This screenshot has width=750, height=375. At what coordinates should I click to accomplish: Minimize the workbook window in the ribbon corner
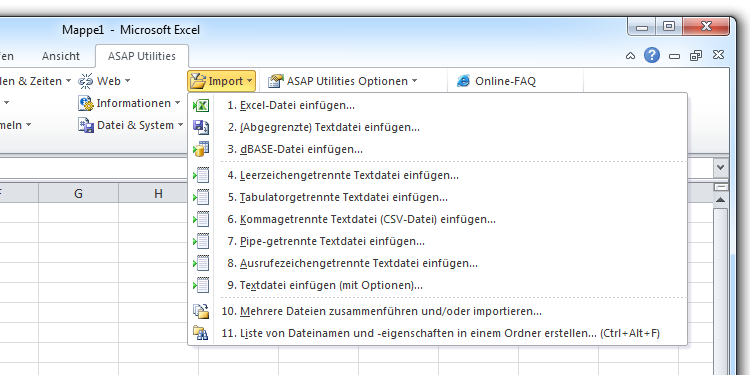tap(674, 56)
